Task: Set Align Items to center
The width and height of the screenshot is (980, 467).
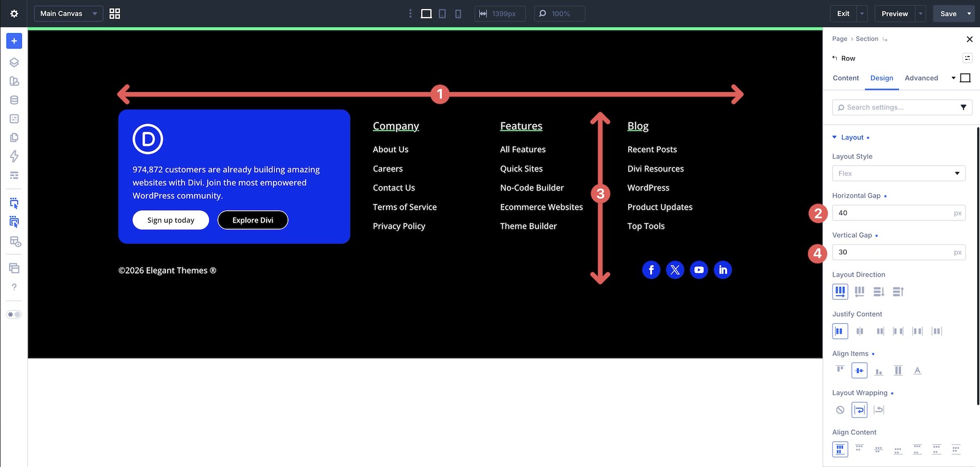Action: click(859, 371)
